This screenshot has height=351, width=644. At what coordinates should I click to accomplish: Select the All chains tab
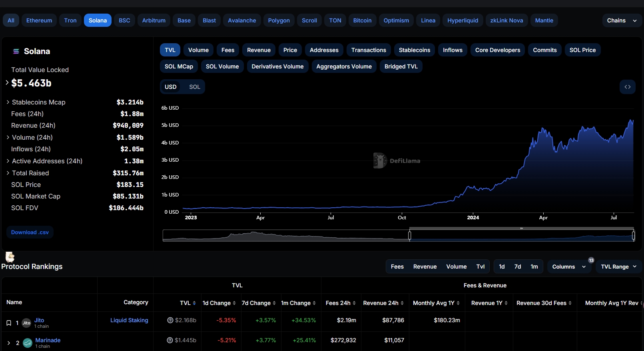click(11, 20)
